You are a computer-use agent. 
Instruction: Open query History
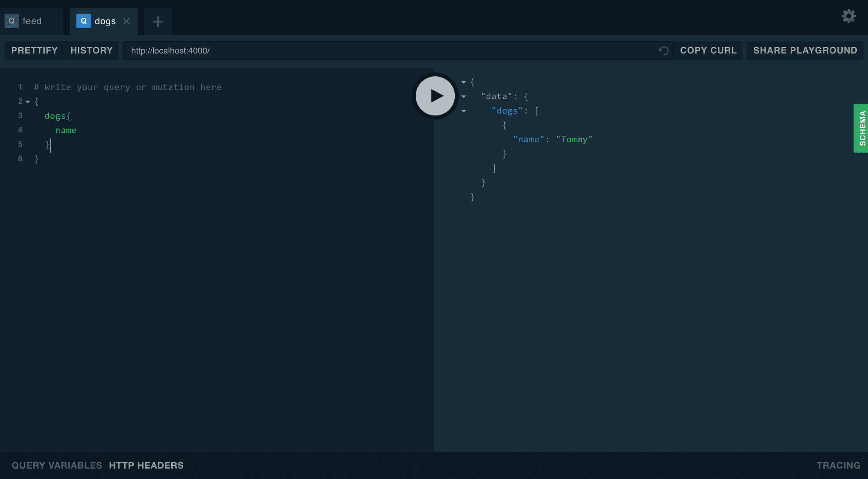point(92,50)
